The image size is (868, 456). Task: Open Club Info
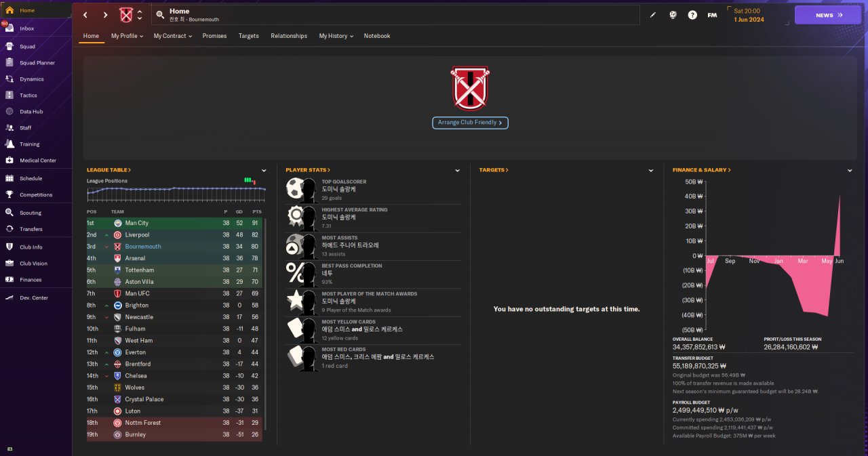pyautogui.click(x=35, y=247)
